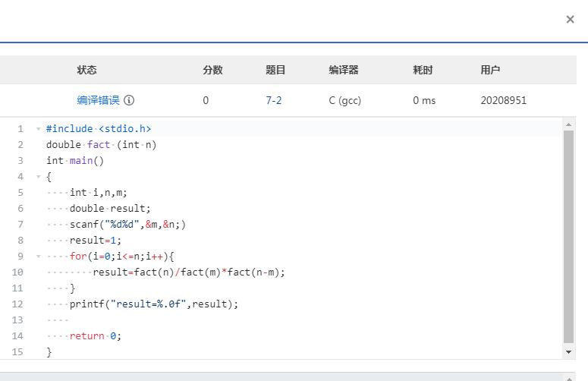Click the info icon beside 编译错误
This screenshot has width=588, height=381.
click(x=129, y=100)
